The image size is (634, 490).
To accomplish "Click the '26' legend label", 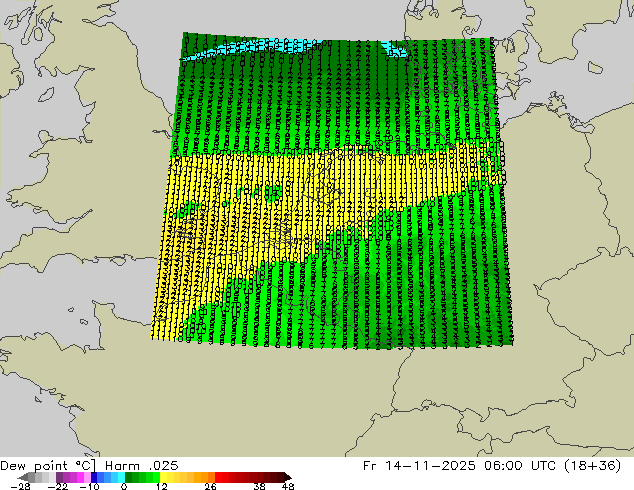I will point(210,487).
